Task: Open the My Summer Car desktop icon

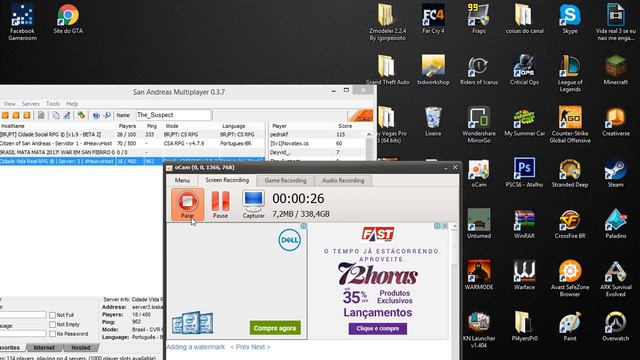Action: [x=524, y=122]
